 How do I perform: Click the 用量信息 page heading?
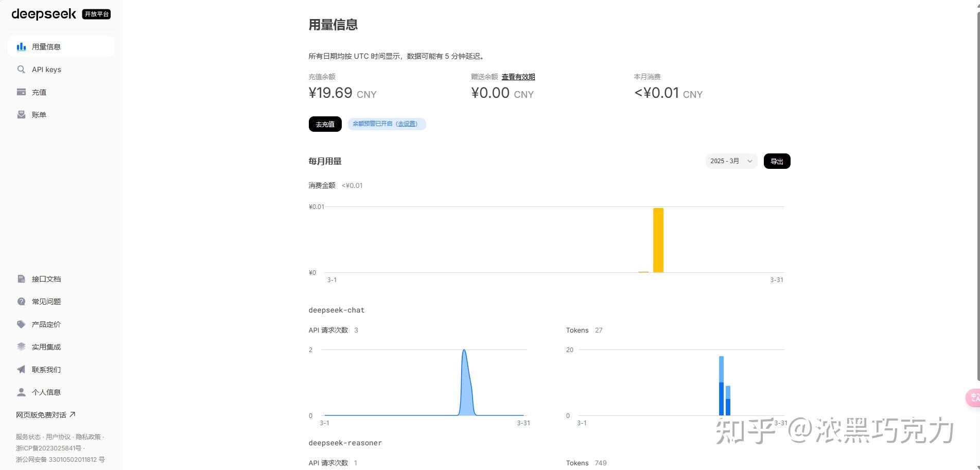[333, 25]
